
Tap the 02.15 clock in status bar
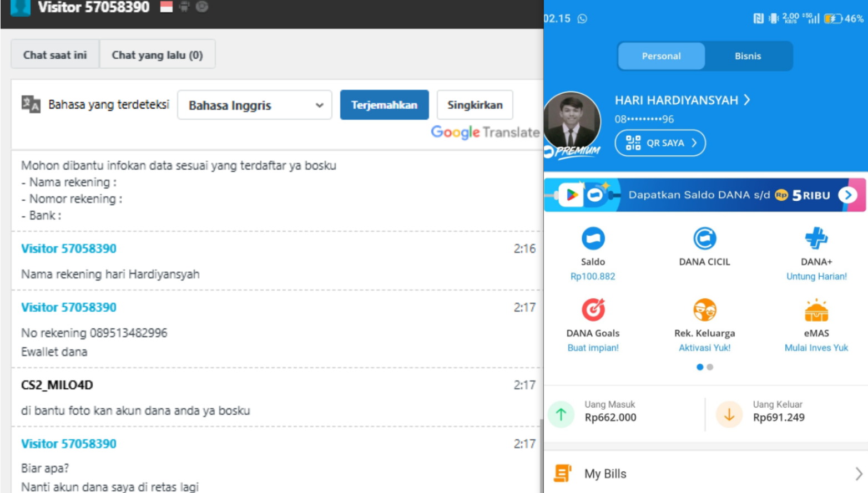557,18
